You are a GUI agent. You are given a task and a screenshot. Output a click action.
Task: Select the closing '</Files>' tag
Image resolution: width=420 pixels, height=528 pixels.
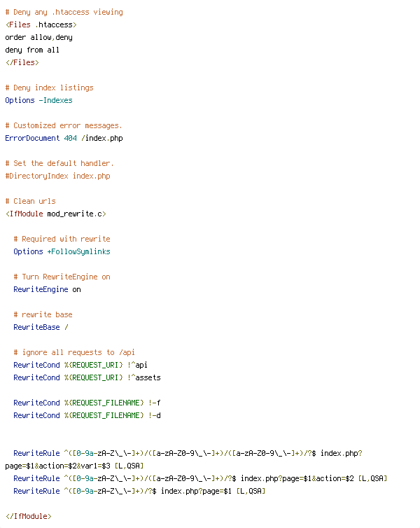(22, 62)
